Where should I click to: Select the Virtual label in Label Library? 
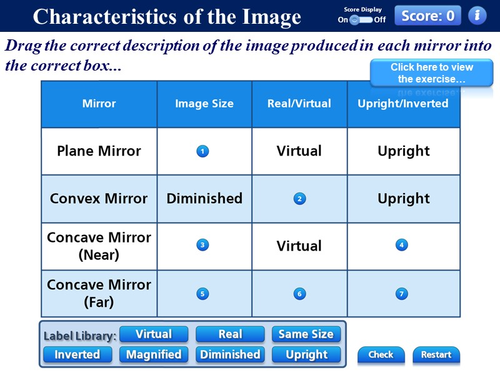coord(154,334)
